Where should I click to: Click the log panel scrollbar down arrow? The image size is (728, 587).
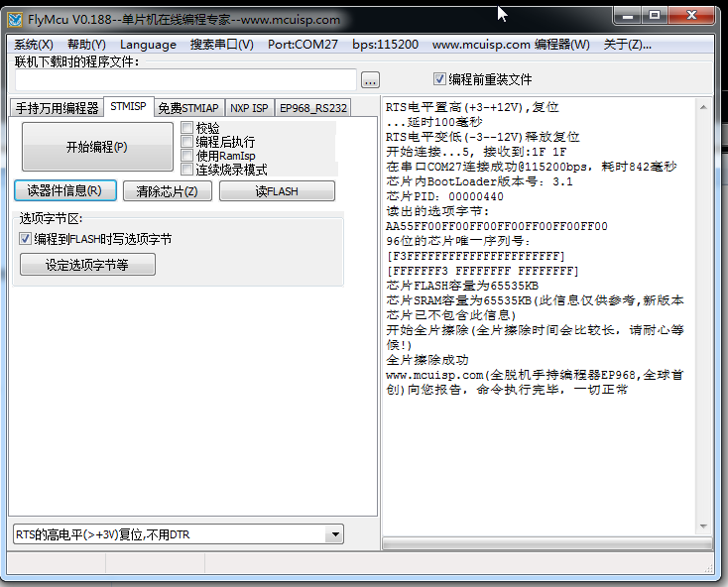[705, 528]
